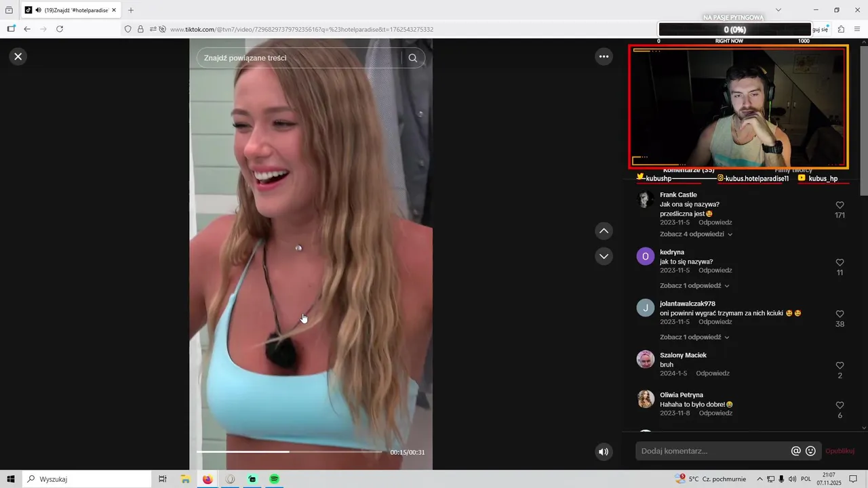
Task: Open kedryna's purple avatar
Action: (x=646, y=256)
